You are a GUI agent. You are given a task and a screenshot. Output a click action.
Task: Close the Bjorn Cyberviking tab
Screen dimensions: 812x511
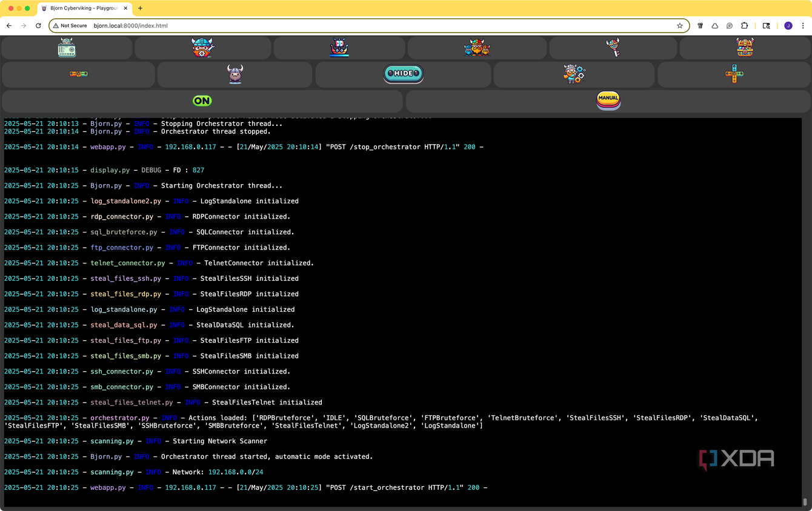[125, 8]
